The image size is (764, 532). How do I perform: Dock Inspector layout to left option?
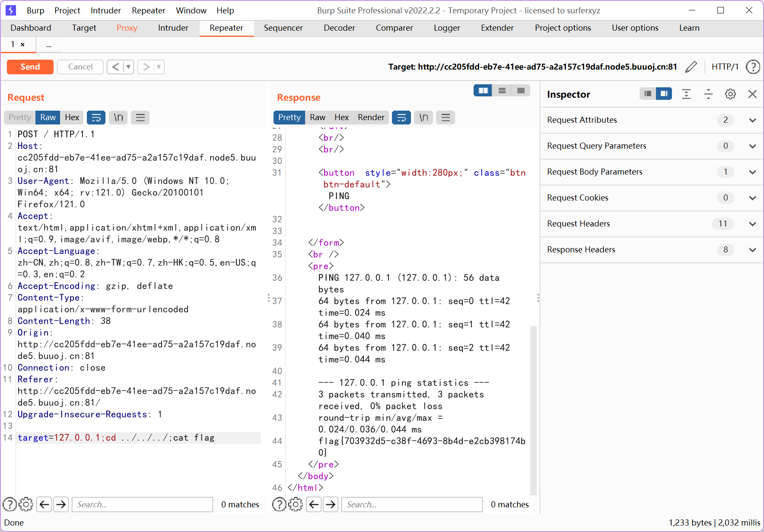(x=647, y=94)
